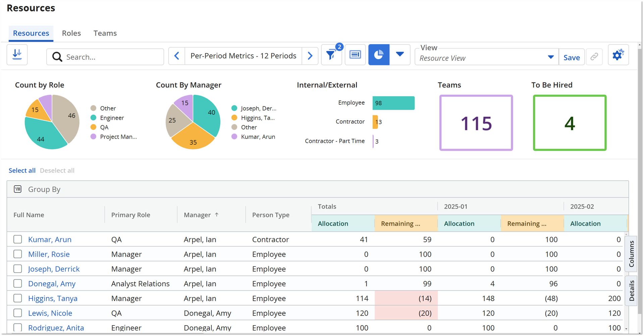Open the gear settings icon
This screenshot has height=336, width=644.
(618, 55)
